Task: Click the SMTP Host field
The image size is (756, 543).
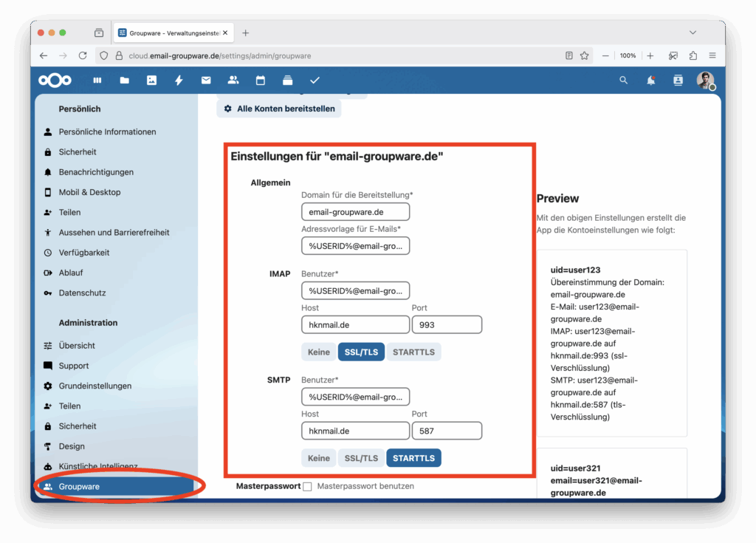Action: (x=355, y=431)
